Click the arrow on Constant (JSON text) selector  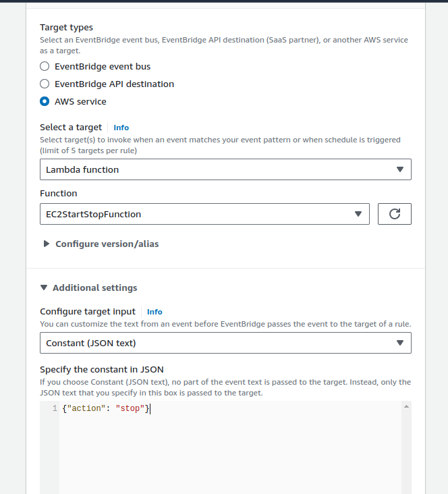click(x=399, y=343)
